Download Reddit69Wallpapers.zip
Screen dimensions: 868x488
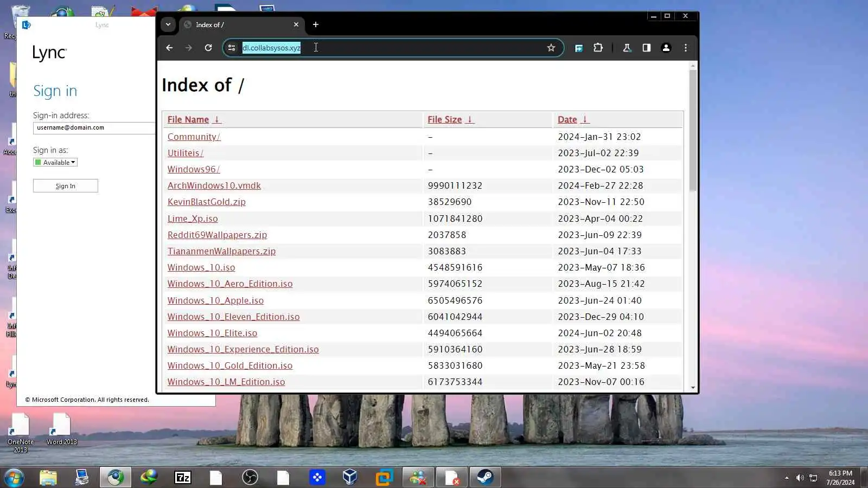tap(217, 235)
